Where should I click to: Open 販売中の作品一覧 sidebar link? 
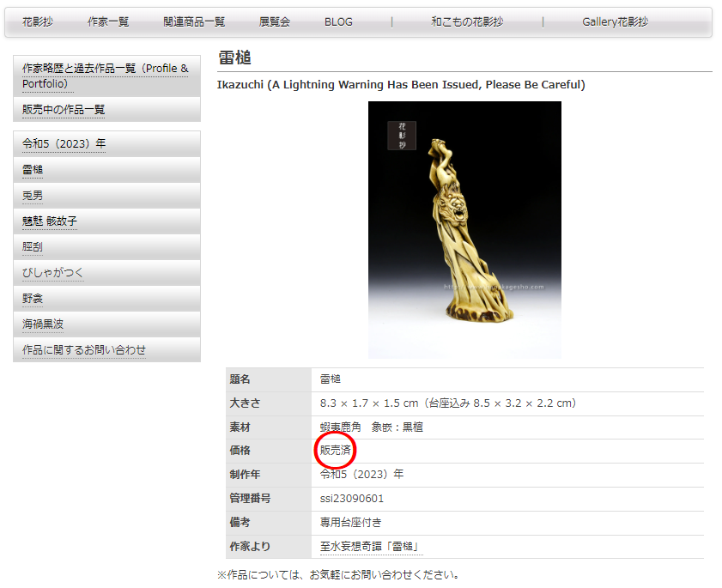coord(64,110)
